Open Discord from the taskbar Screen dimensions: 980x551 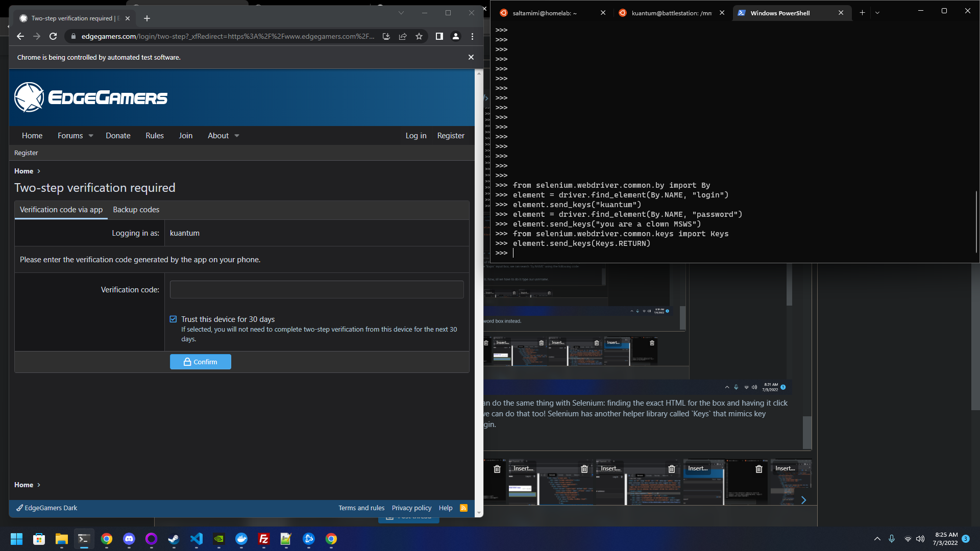129,539
